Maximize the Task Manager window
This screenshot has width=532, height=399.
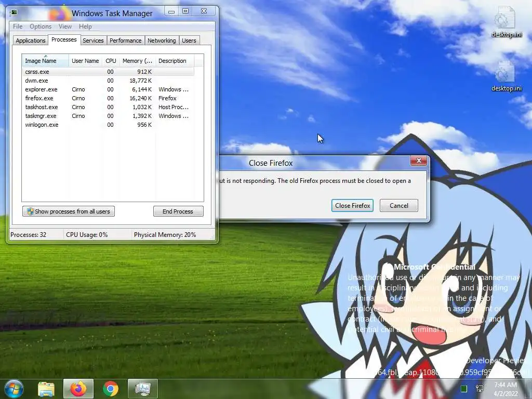point(185,11)
